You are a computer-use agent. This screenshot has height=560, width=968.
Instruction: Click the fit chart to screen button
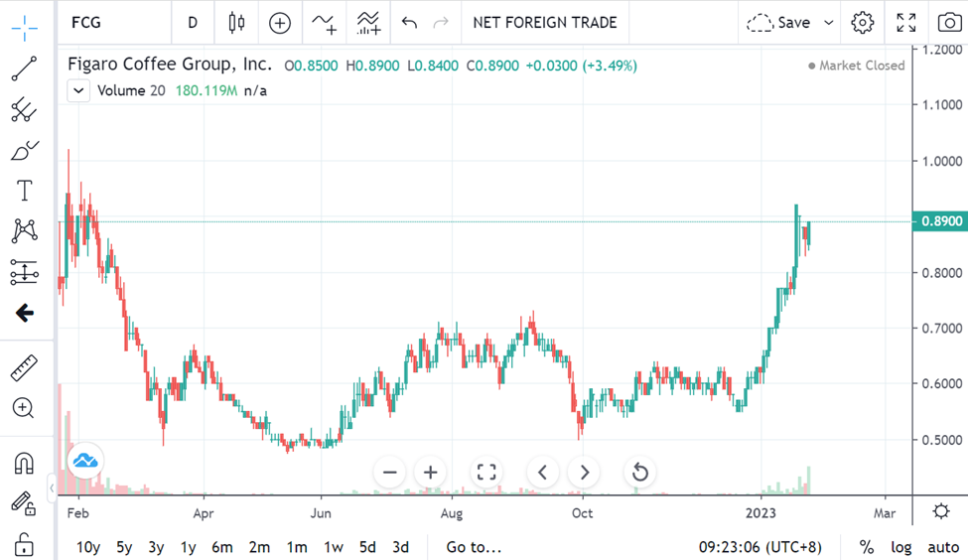point(486,473)
